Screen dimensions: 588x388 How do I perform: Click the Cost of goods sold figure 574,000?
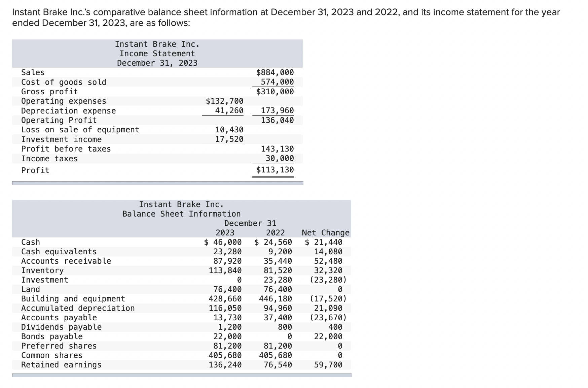277,82
